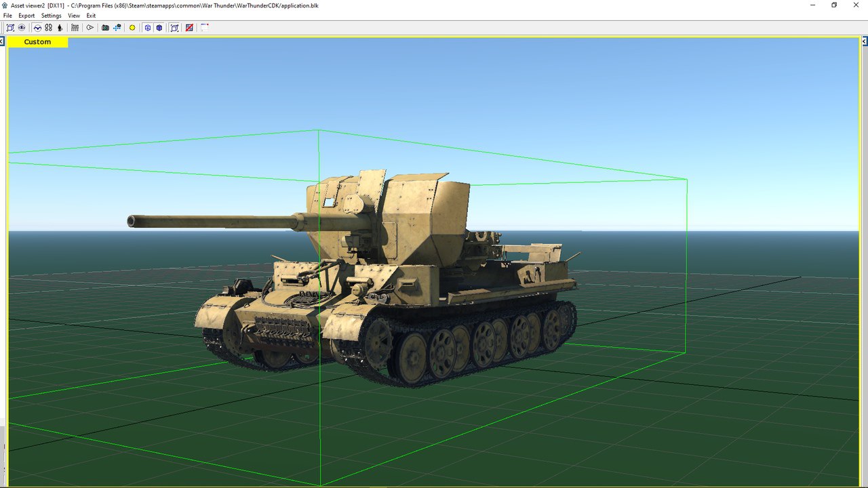This screenshot has width=868, height=488.
Task: Click the bounding frame icon after cubes
Action: (174, 28)
